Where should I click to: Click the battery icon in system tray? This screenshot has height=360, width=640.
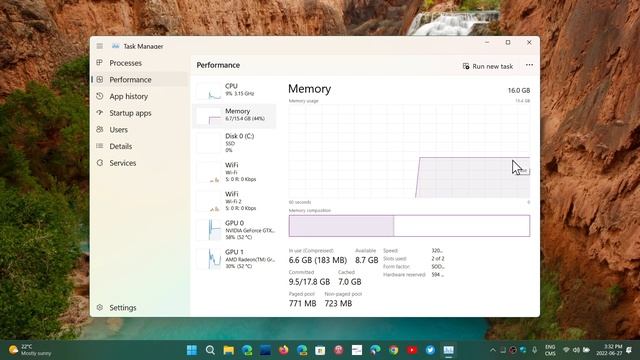[x=587, y=350]
